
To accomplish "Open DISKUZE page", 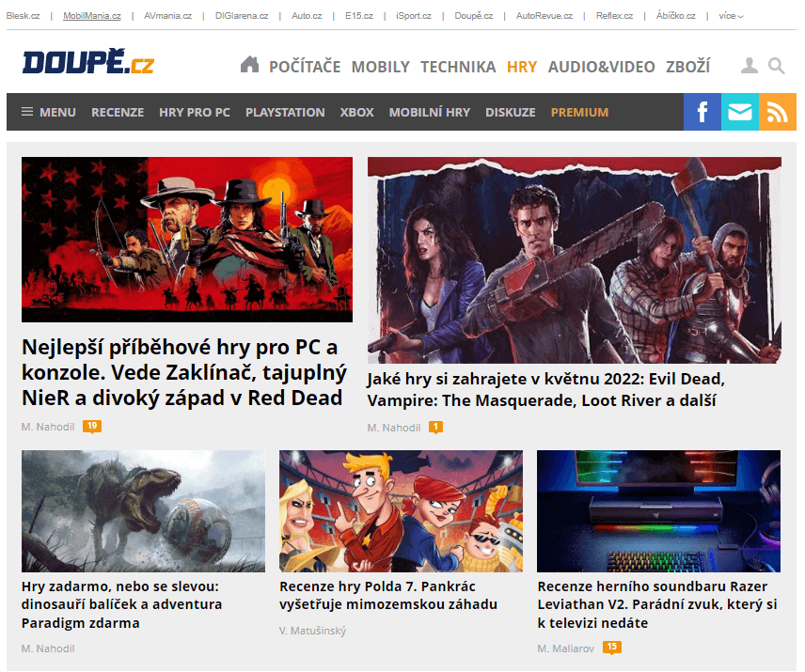I will tap(511, 112).
